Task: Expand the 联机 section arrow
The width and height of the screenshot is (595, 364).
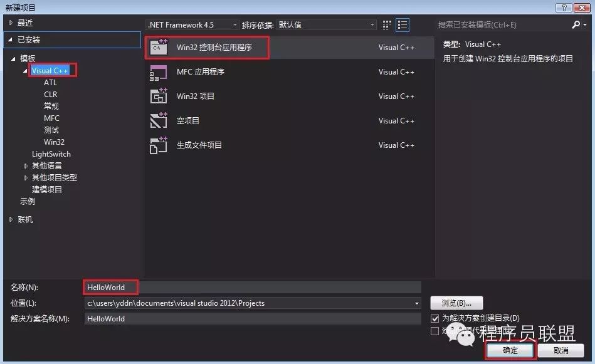Action: (x=11, y=219)
